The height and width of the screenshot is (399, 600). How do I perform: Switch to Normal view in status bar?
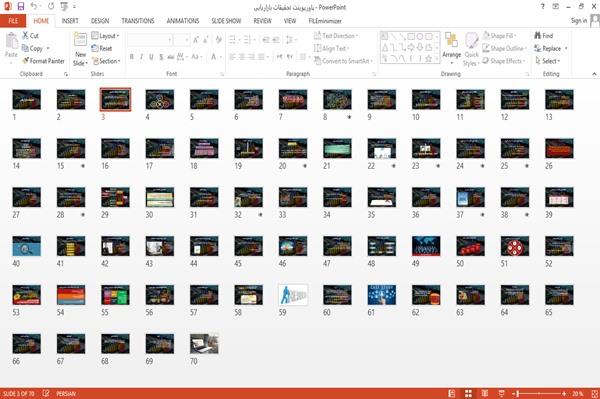coord(452,394)
